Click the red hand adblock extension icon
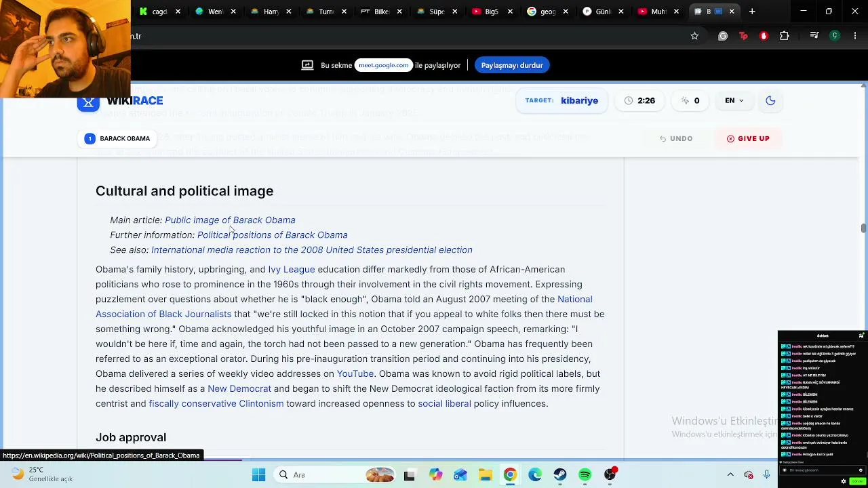Viewport: 868px width, 488px height. [x=764, y=36]
